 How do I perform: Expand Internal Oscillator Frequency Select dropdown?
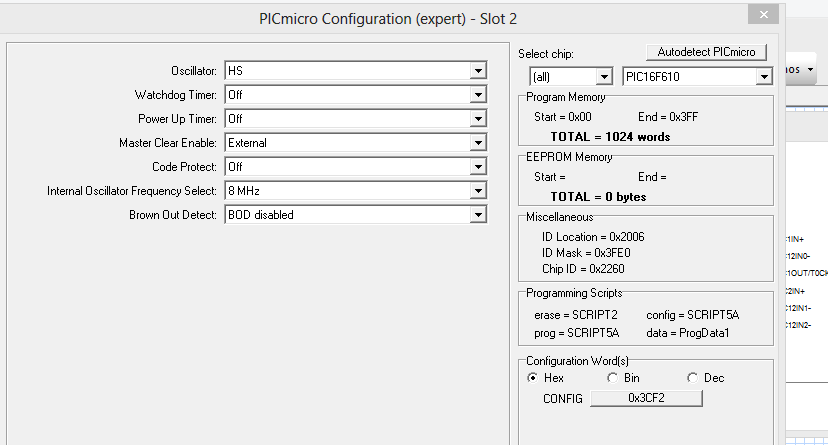pos(478,191)
